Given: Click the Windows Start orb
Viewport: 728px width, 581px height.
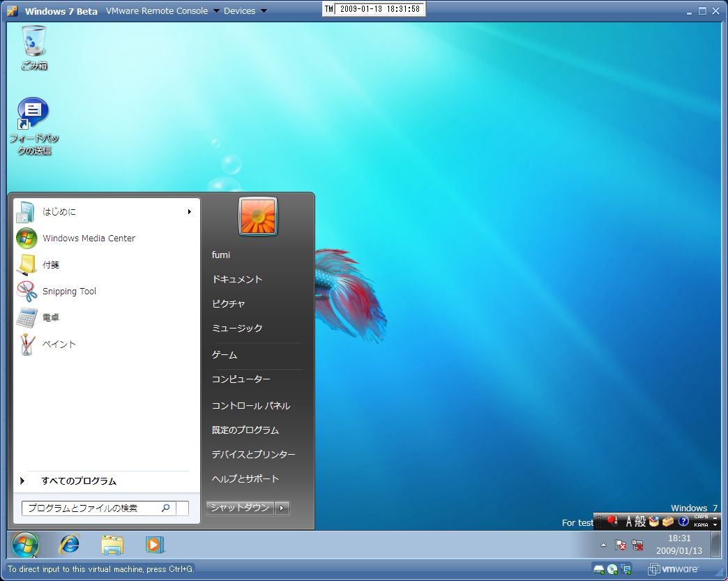Looking at the screenshot, I should (x=25, y=544).
